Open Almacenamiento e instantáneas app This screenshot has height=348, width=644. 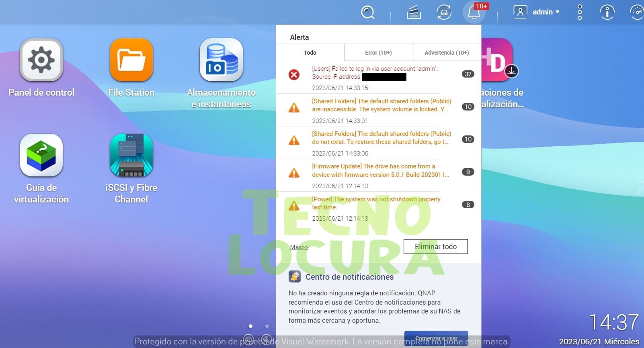pos(221,60)
